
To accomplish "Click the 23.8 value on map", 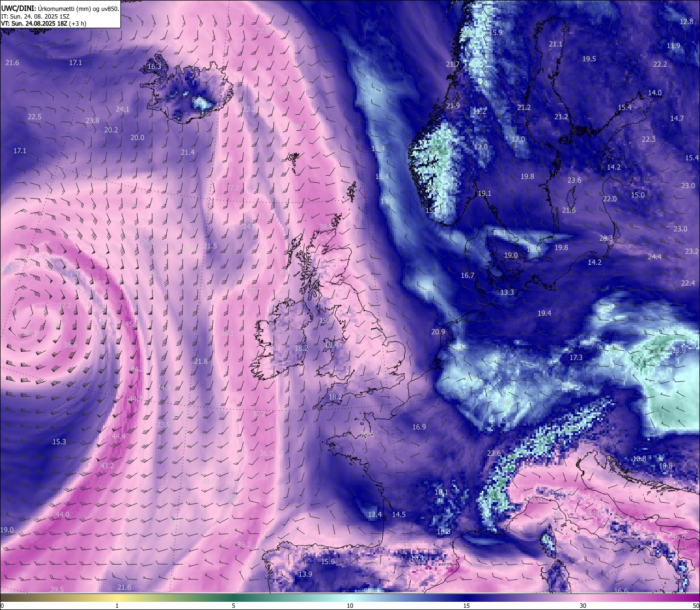I will click(x=92, y=120).
